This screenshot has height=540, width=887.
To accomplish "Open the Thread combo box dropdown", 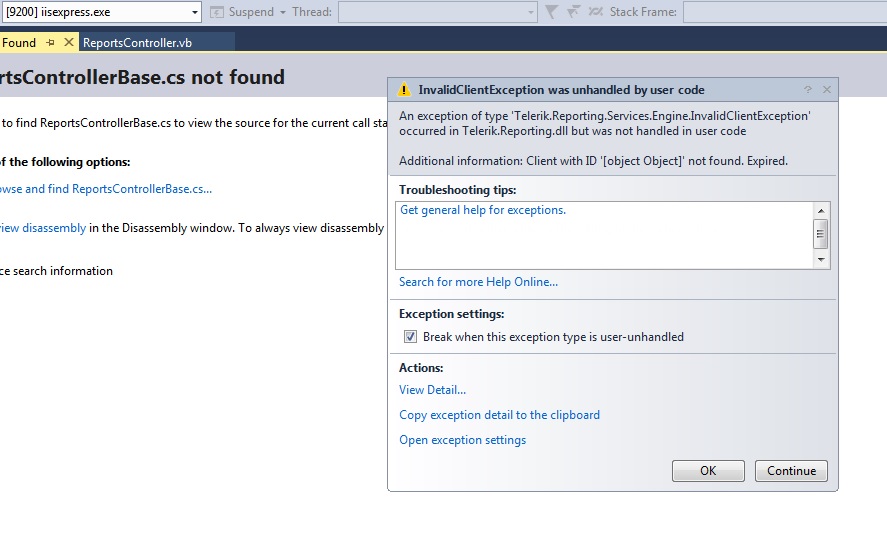I will [531, 12].
